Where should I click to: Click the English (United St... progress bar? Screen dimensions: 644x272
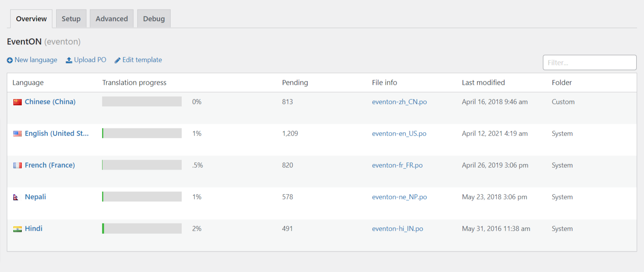click(x=142, y=133)
